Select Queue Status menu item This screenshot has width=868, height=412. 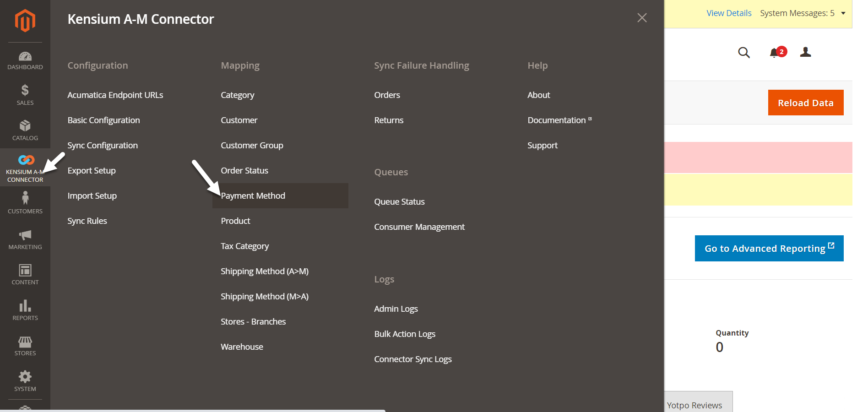pos(399,202)
